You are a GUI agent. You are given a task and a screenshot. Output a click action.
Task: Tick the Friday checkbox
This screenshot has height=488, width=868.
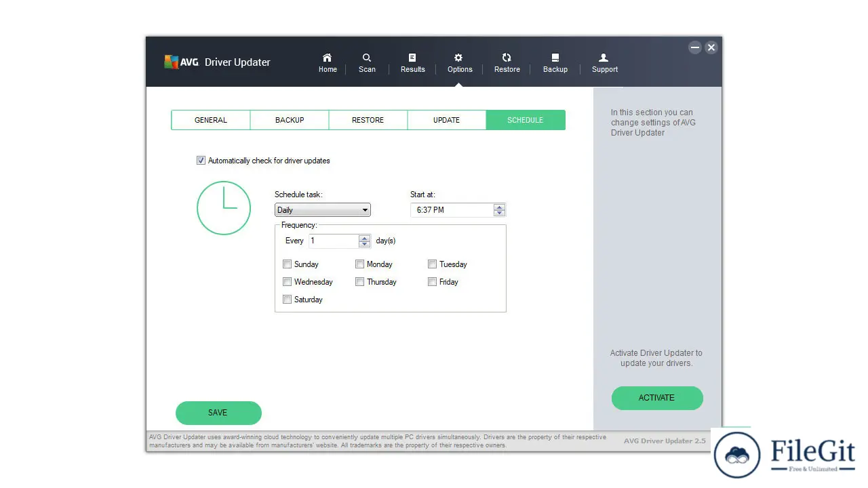432,282
